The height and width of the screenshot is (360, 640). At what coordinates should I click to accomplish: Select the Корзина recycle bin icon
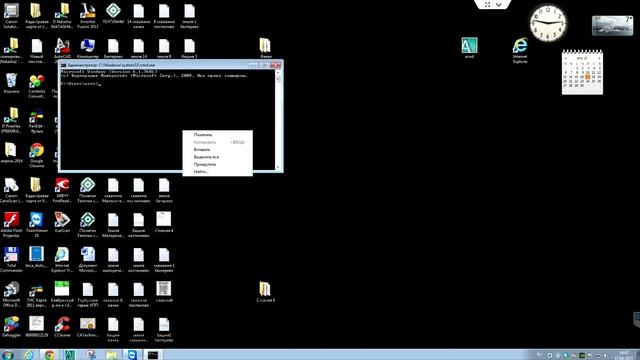(11, 83)
